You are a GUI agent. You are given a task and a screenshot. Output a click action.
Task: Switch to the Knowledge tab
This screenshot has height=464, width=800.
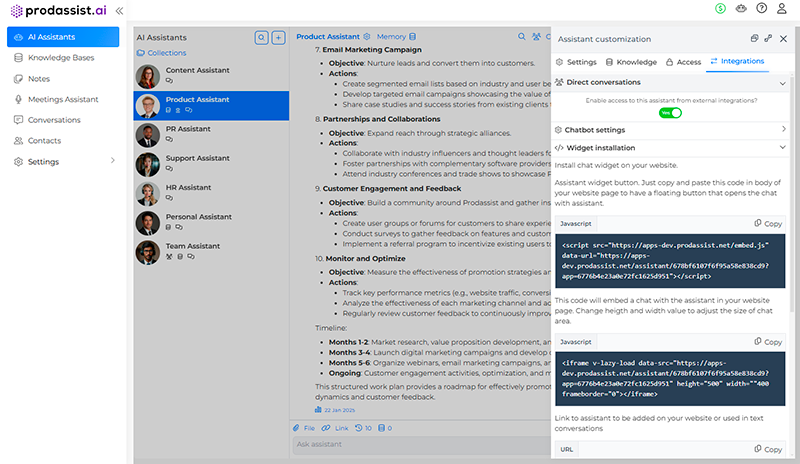pyautogui.click(x=630, y=62)
